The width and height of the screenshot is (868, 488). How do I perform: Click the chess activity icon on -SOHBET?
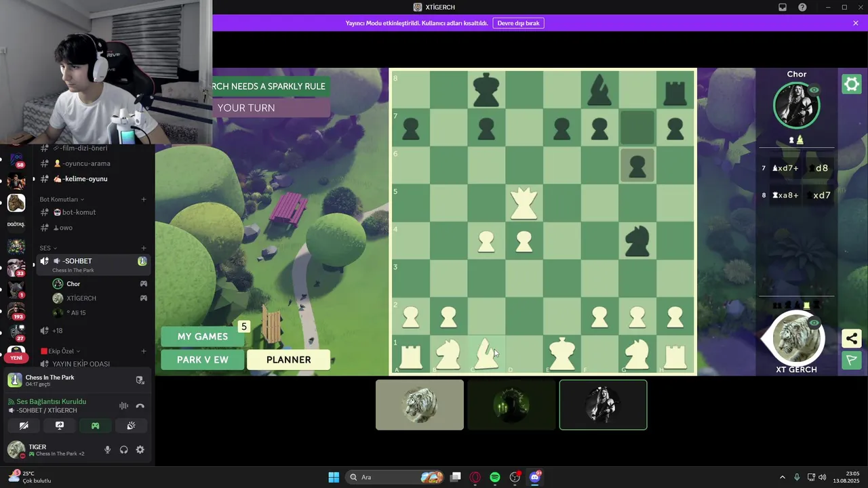142,261
